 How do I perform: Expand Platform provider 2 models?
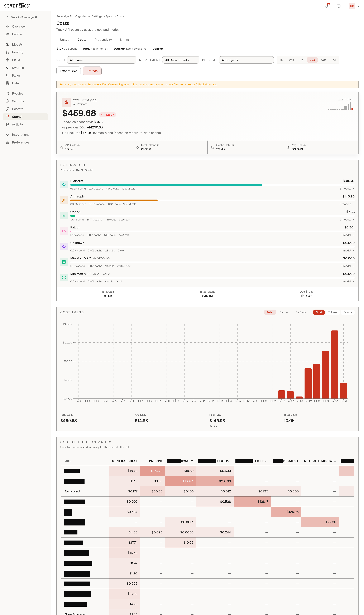click(x=347, y=189)
